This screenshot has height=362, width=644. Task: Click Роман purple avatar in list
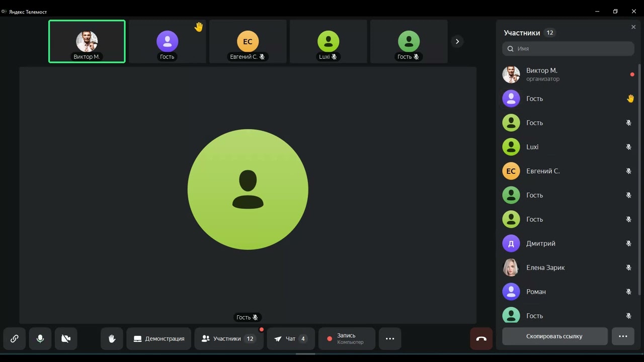(511, 292)
